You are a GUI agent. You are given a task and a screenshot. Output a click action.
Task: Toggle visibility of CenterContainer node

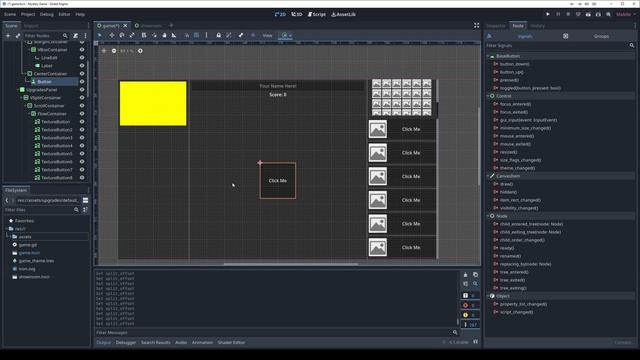(x=82, y=74)
